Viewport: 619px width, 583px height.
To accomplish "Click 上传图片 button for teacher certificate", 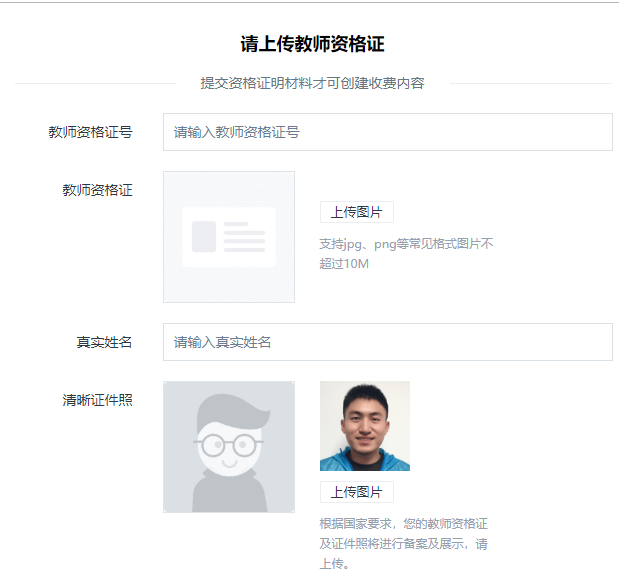I will coord(356,212).
